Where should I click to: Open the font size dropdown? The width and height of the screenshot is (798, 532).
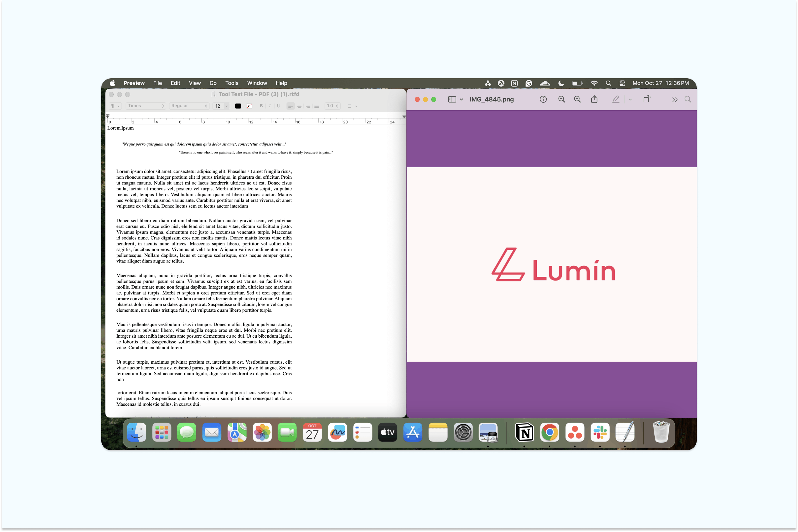[221, 106]
